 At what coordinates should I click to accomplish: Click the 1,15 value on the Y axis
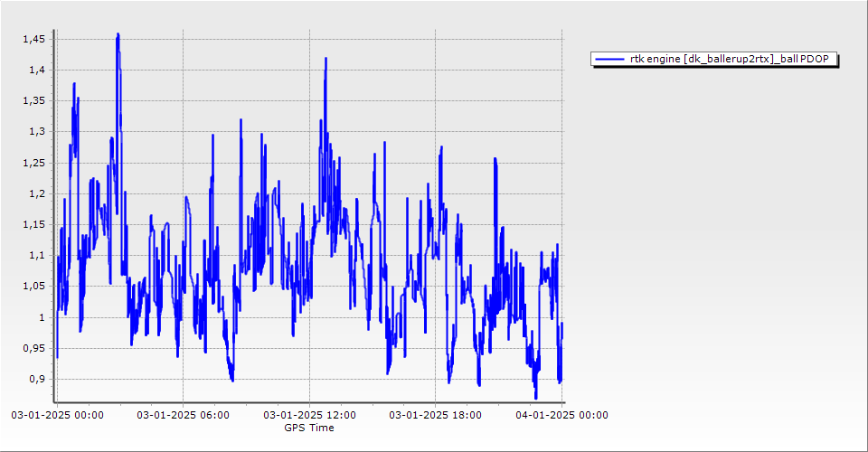point(34,224)
